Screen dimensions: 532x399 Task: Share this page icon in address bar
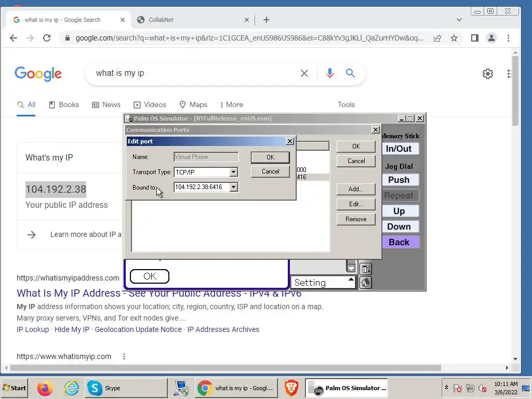coord(437,38)
